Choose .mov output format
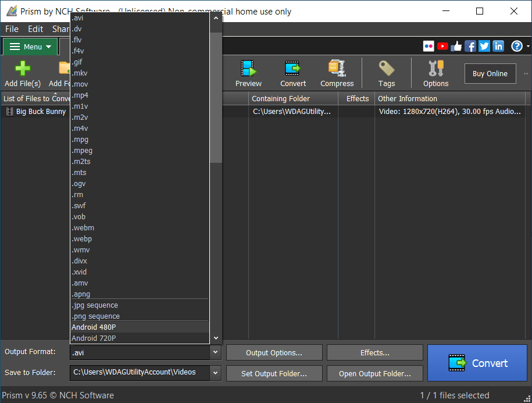This screenshot has width=532, height=403. point(140,84)
